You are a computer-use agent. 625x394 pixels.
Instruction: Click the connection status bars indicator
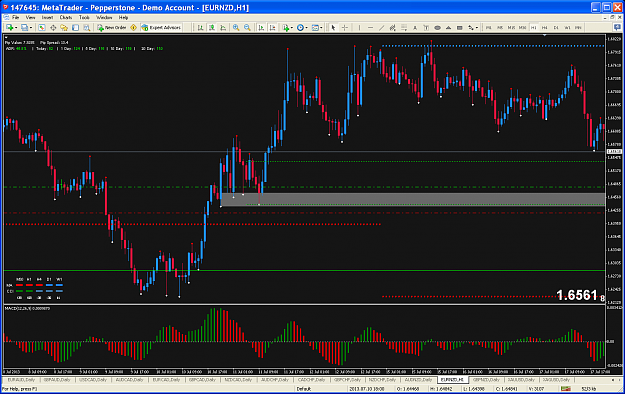click(x=565, y=388)
